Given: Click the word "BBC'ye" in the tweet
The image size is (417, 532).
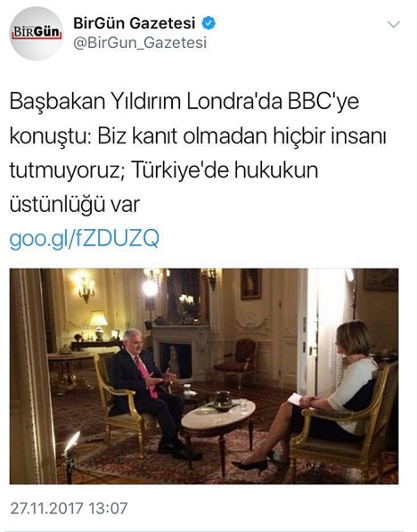Looking at the screenshot, I should (323, 102).
